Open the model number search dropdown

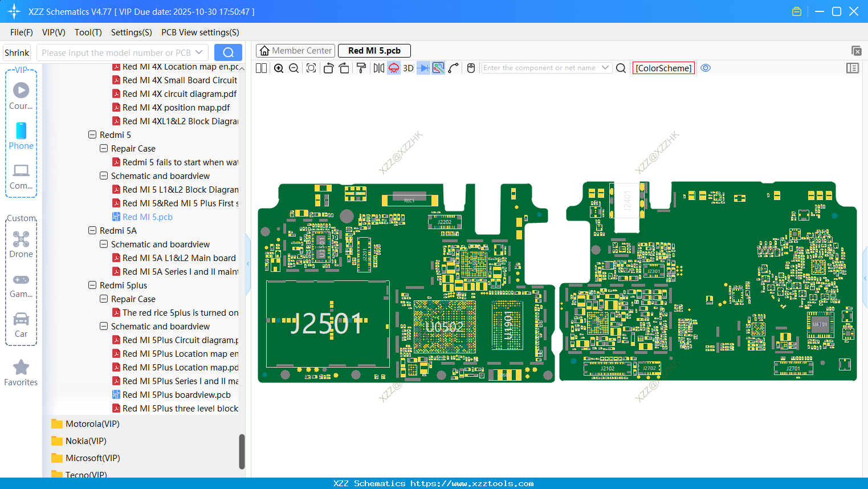tap(199, 52)
